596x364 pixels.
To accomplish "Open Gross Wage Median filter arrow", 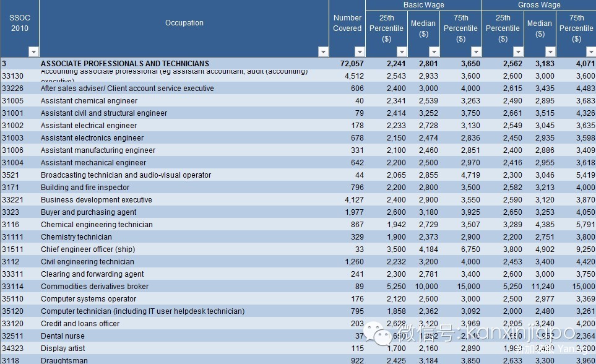I will click(x=550, y=52).
